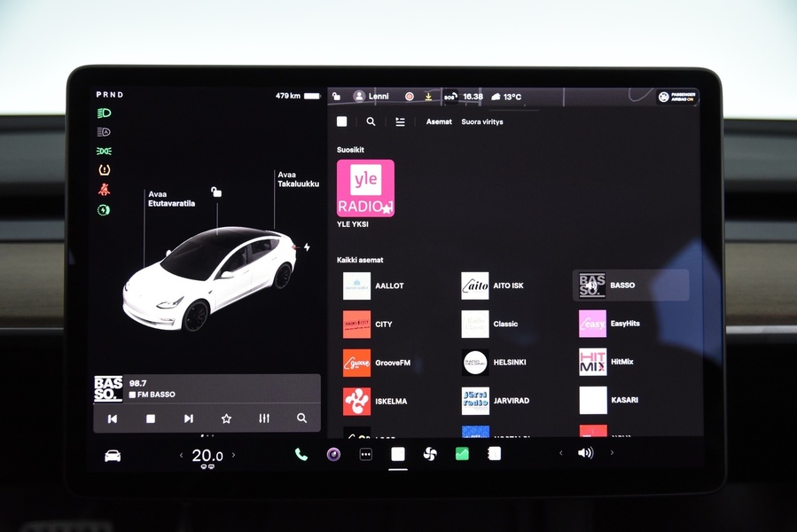
Task: Open the search icon in the radio app
Action: point(371,121)
